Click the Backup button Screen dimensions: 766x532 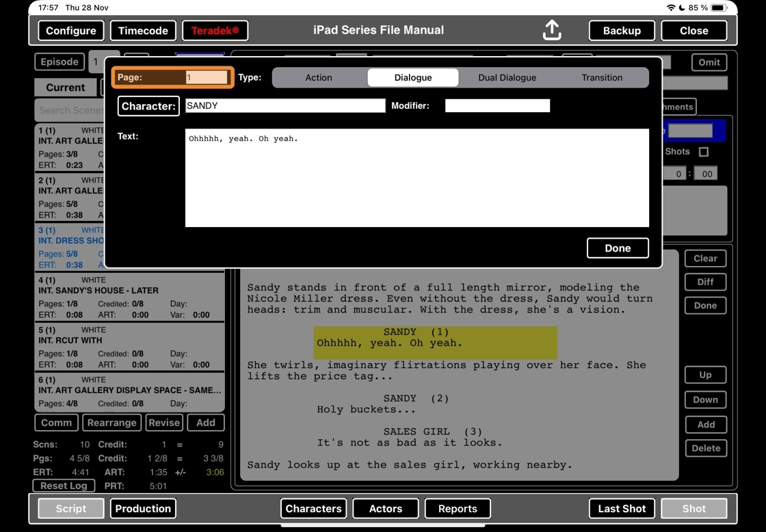pos(622,30)
